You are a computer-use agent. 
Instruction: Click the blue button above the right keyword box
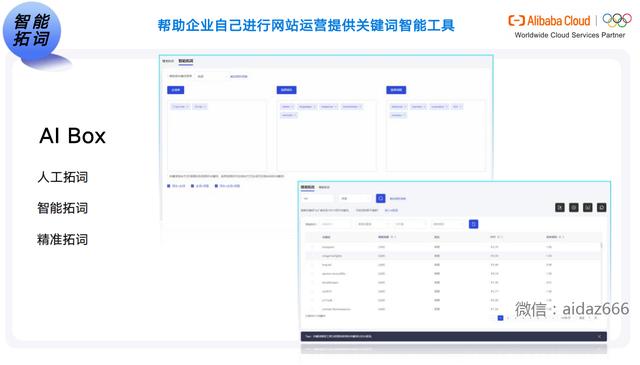click(x=396, y=90)
